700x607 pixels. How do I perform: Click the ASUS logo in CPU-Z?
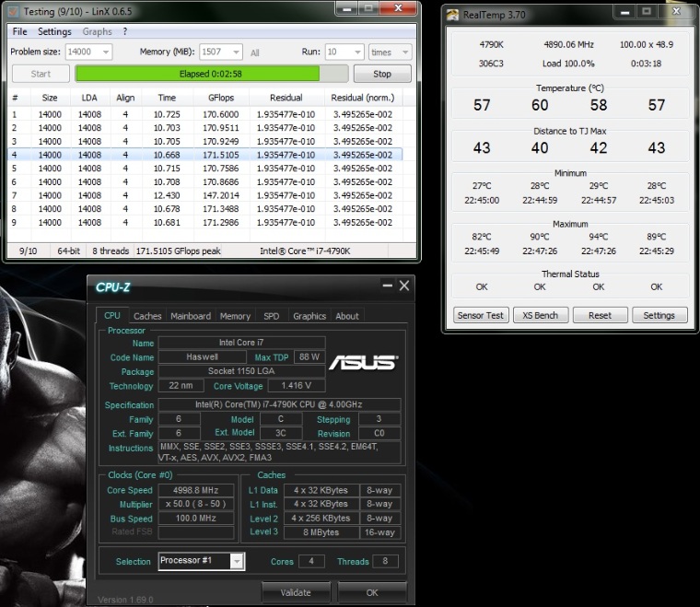(x=364, y=362)
